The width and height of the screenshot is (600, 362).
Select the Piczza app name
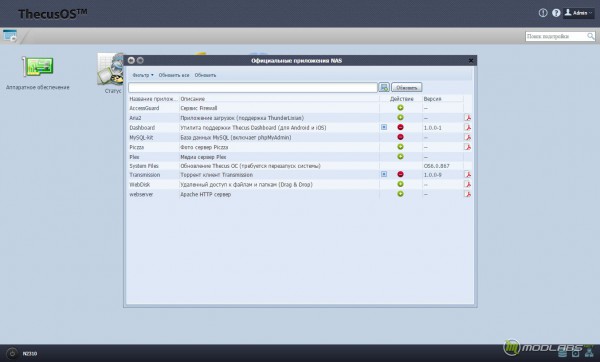pos(137,147)
